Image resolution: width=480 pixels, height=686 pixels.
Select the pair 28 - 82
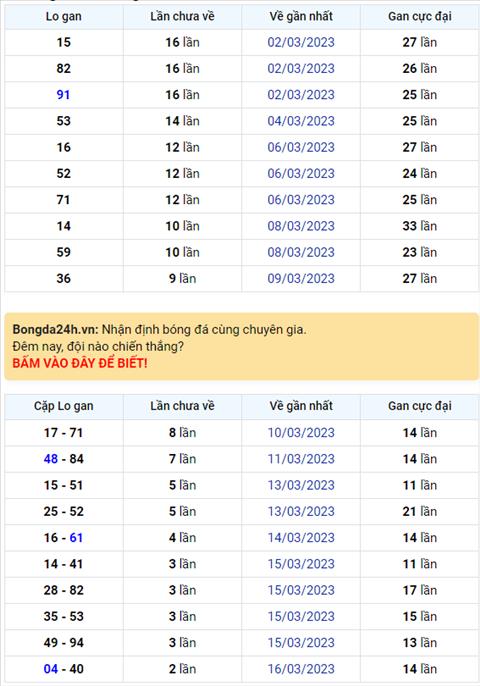click(63, 590)
